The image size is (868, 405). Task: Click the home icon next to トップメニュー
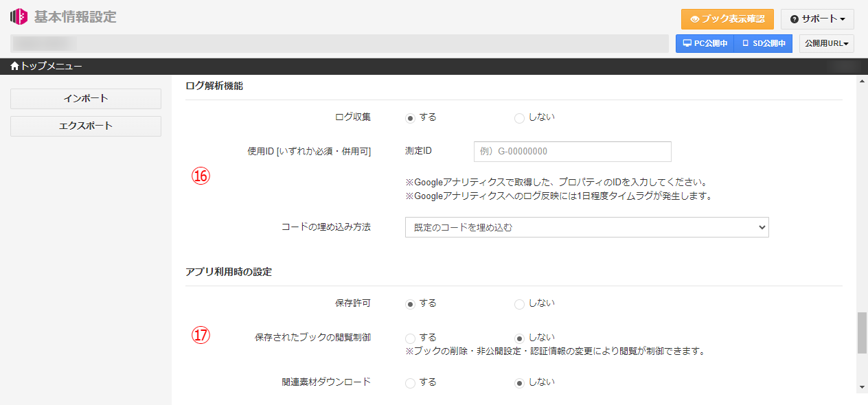pos(13,66)
